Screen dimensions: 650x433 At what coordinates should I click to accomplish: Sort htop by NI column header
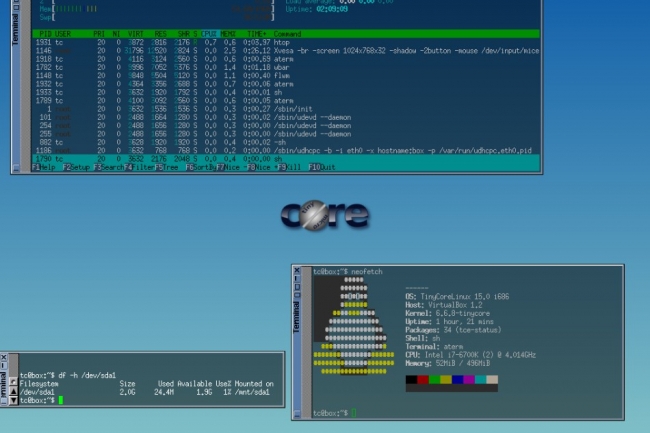click(x=116, y=34)
